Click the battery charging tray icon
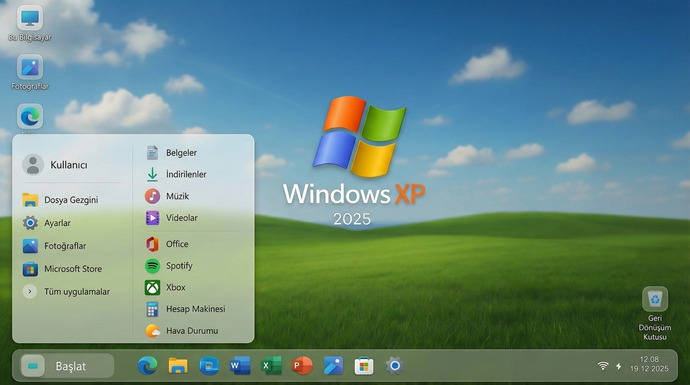690x385 pixels. pyautogui.click(x=619, y=366)
